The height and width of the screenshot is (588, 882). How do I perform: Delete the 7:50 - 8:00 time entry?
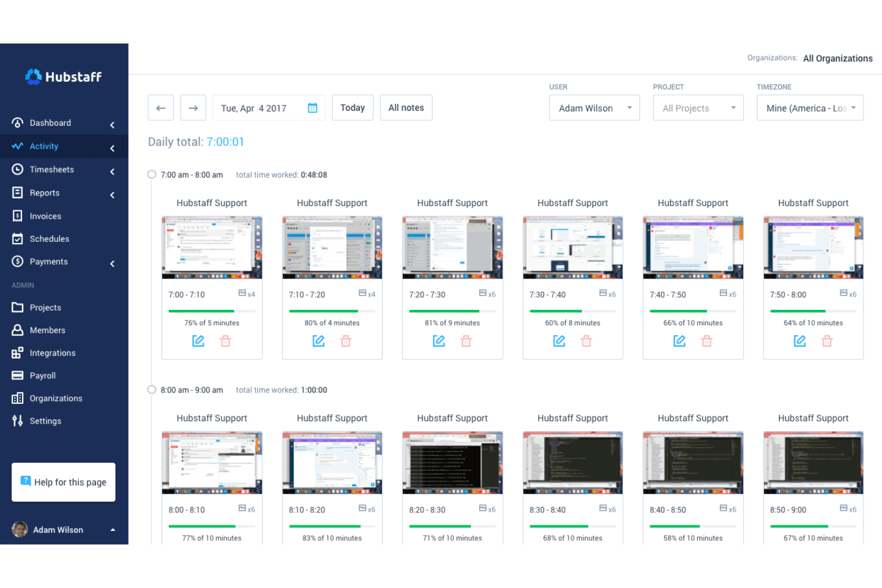(x=827, y=341)
